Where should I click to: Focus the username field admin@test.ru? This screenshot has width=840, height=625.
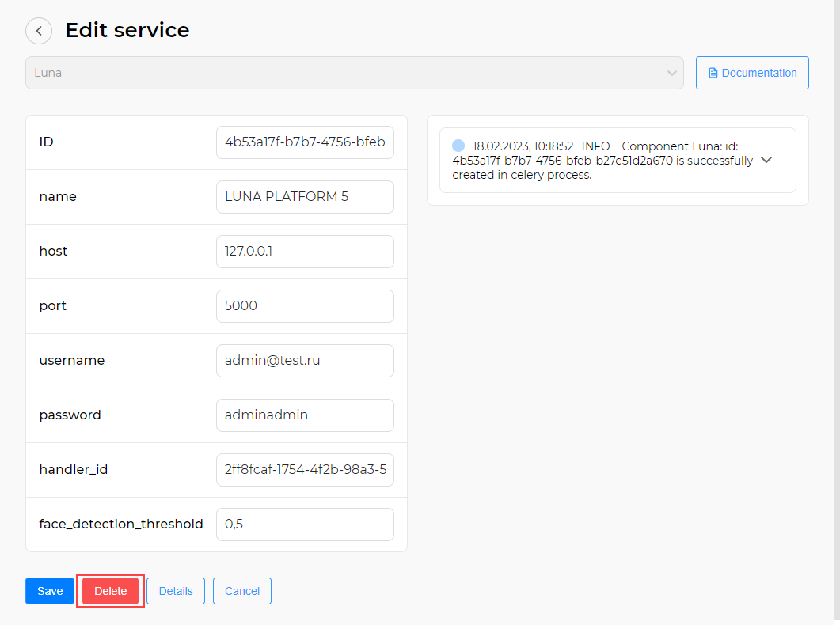[x=305, y=361]
